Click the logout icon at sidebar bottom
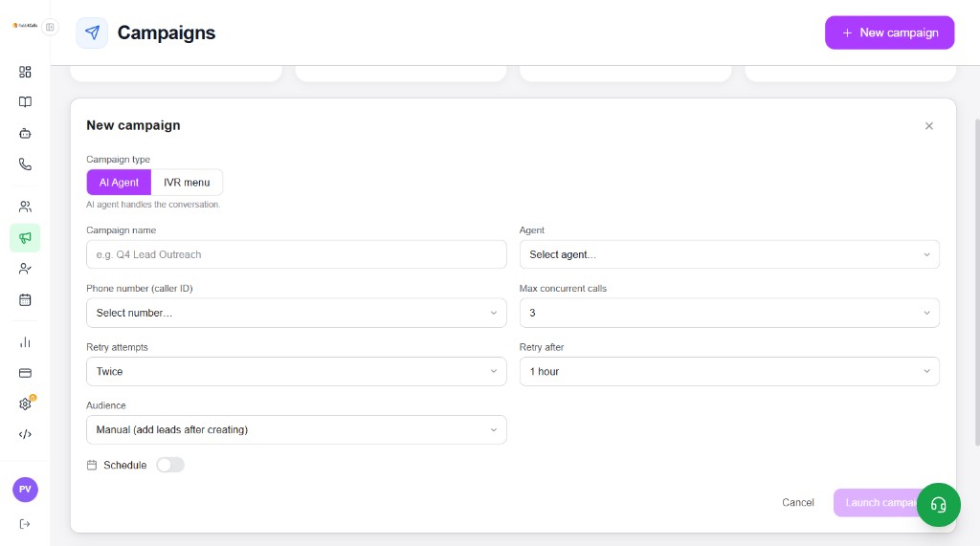 pyautogui.click(x=25, y=524)
